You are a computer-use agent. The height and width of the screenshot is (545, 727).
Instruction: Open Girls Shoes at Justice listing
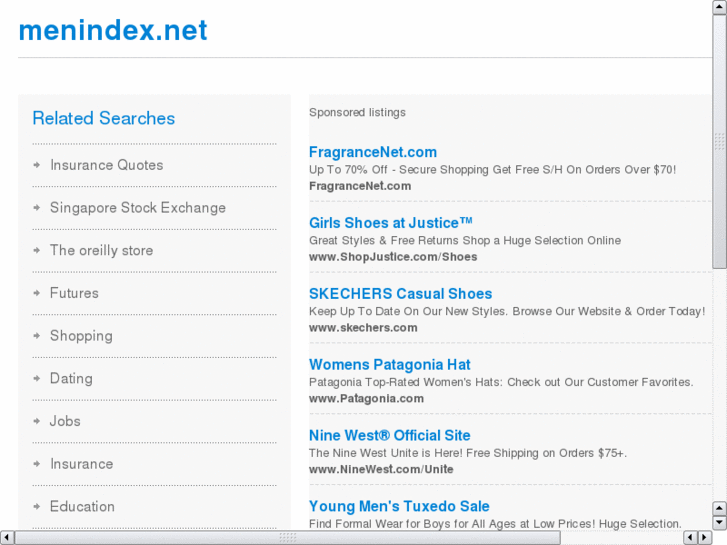click(391, 223)
